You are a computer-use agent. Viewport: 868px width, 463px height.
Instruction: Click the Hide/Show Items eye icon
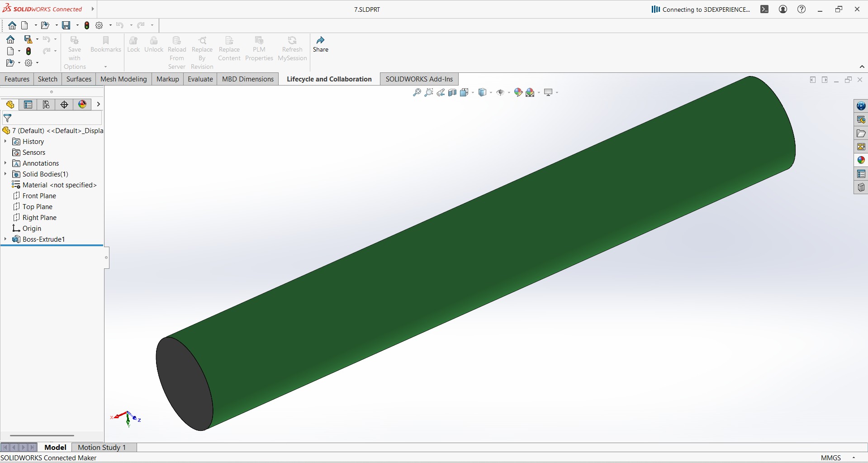[500, 92]
